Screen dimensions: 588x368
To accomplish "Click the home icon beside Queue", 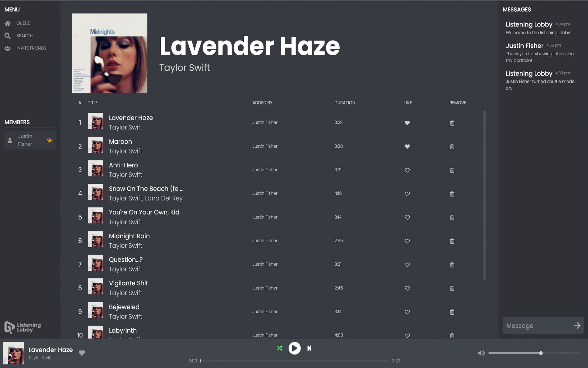I will click(x=7, y=23).
